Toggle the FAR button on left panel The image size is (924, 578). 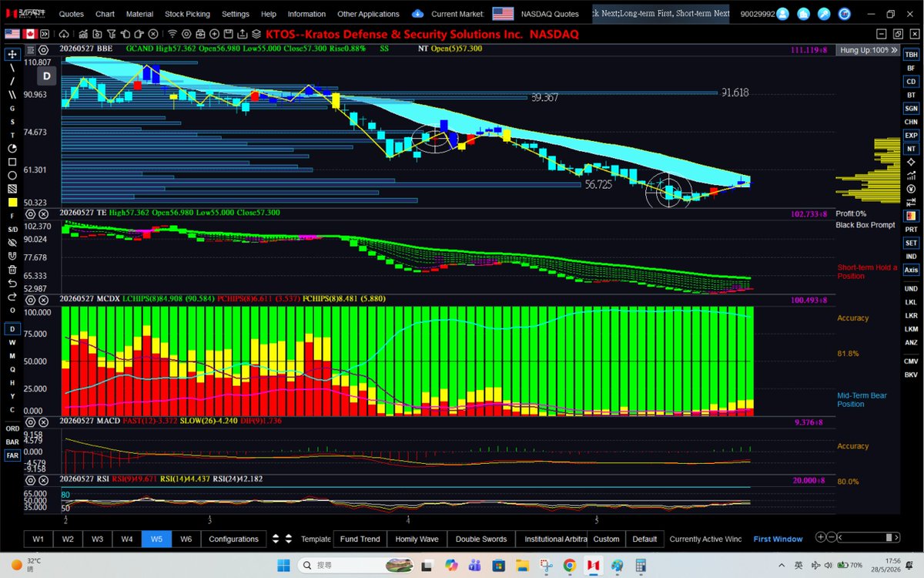(12, 455)
